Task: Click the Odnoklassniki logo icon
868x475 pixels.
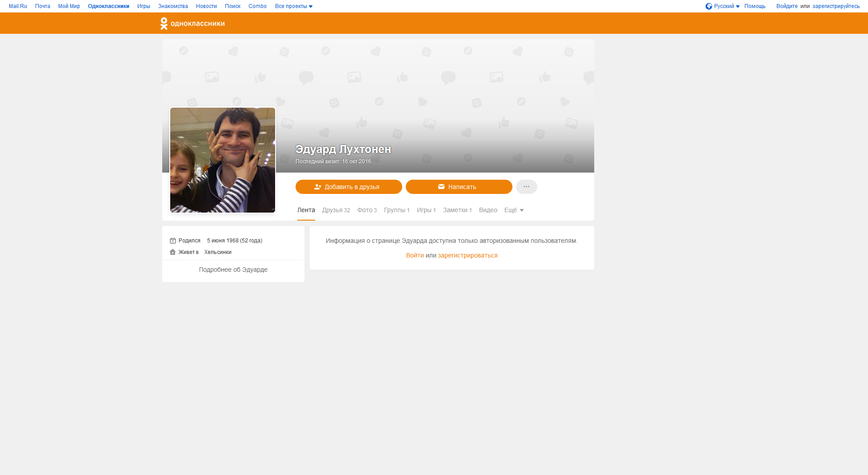Action: (x=164, y=24)
